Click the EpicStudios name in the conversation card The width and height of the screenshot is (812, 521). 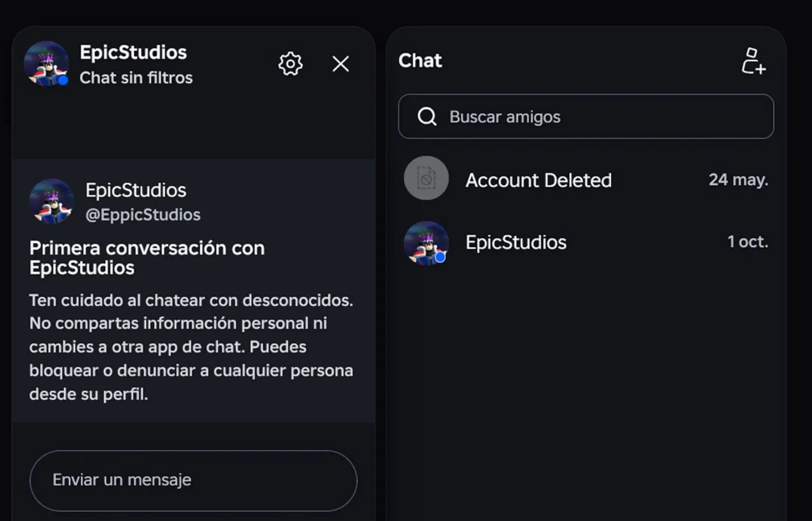point(136,190)
